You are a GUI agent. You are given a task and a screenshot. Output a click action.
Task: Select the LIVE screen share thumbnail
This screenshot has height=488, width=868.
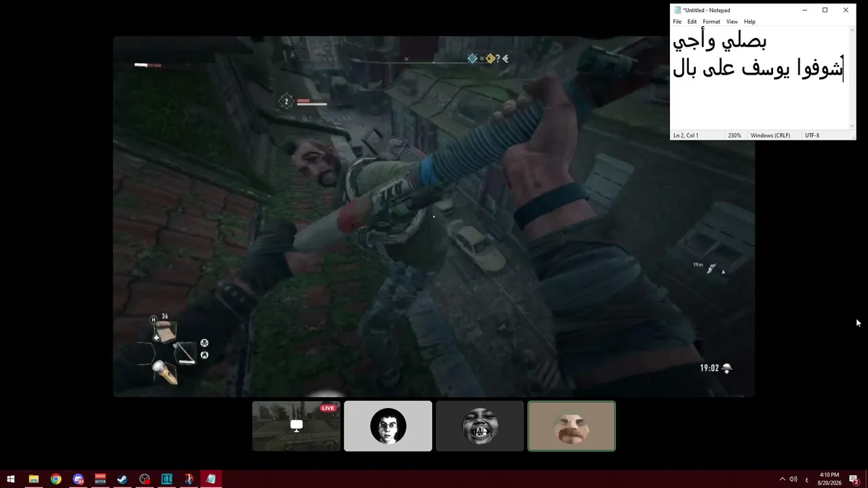point(296,426)
